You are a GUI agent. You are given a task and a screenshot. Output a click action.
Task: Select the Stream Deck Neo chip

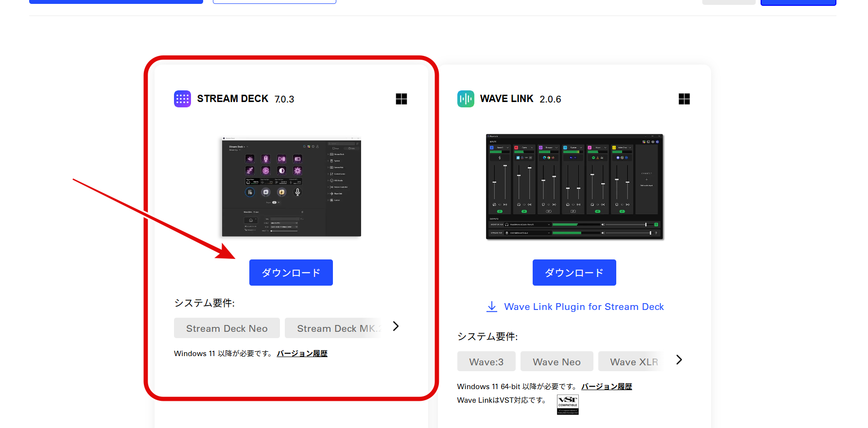coord(226,328)
